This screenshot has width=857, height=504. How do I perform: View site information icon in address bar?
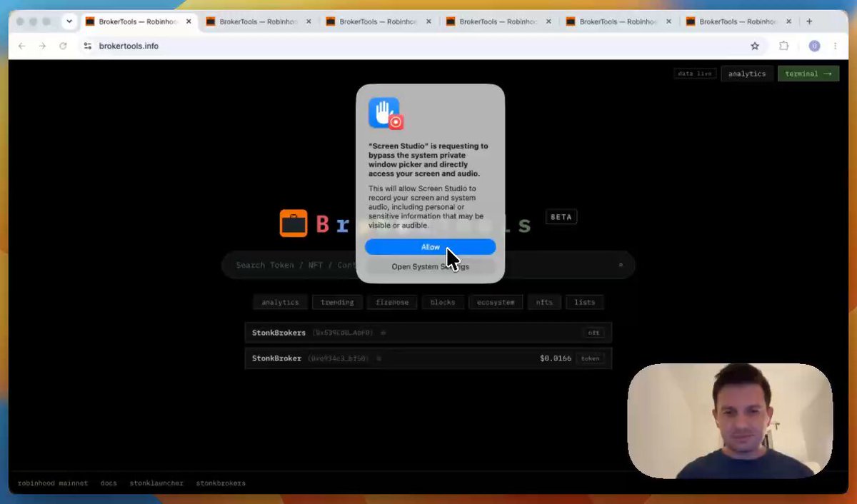click(88, 46)
